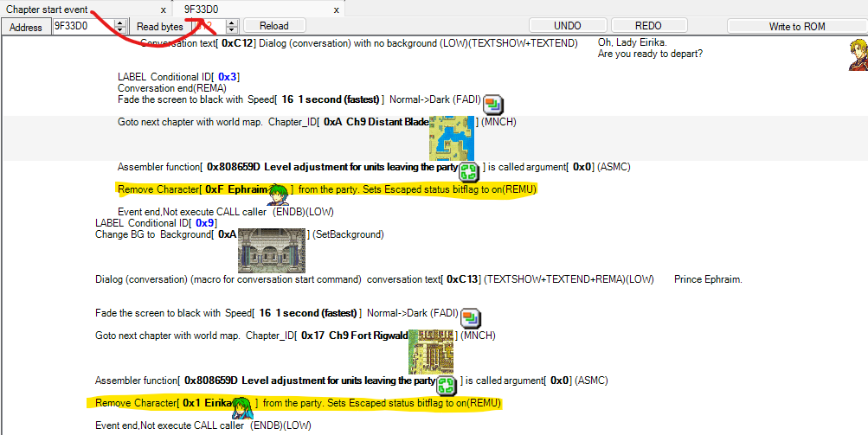Click into the Address field containing 9F33D0

(83, 26)
